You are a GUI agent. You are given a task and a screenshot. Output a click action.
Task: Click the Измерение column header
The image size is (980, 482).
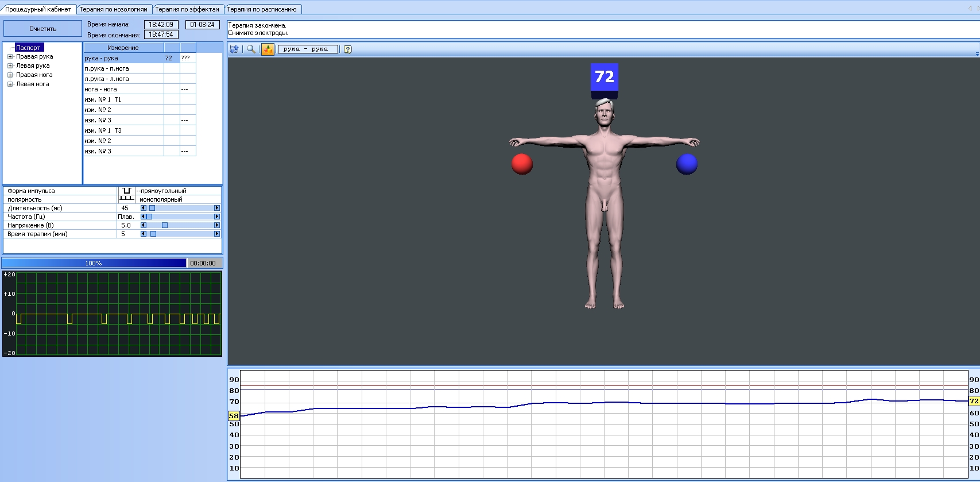(x=123, y=48)
